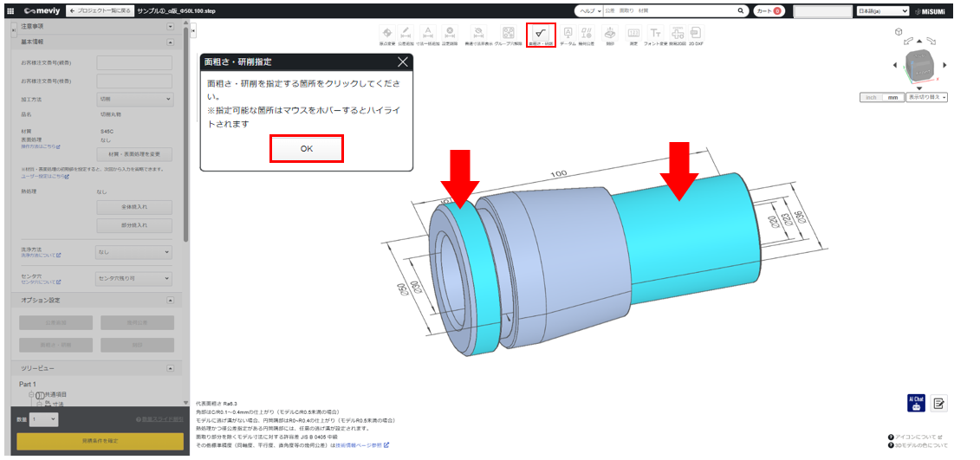Click the engraving tool icon
The width and height of the screenshot is (980, 460).
click(x=610, y=35)
